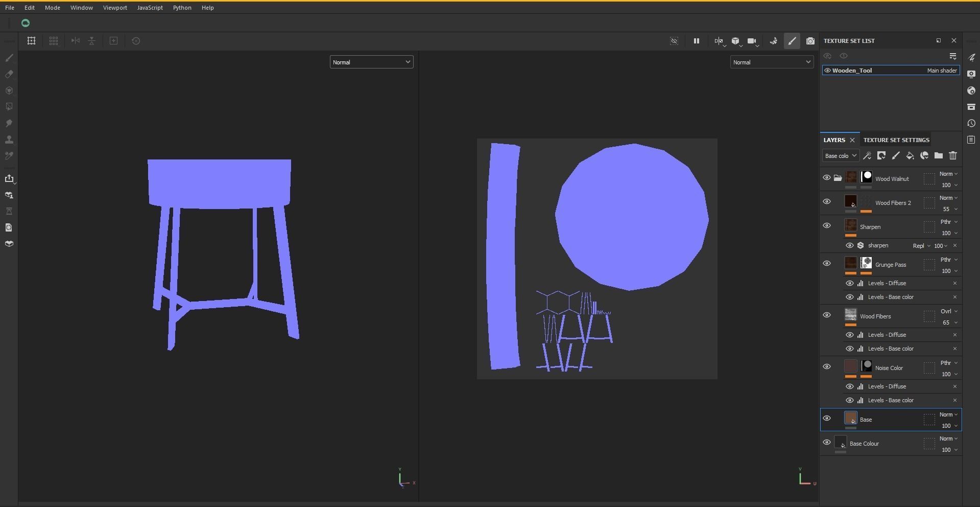
Task: Change blend mode of Wood Walnut layer
Action: tap(948, 174)
